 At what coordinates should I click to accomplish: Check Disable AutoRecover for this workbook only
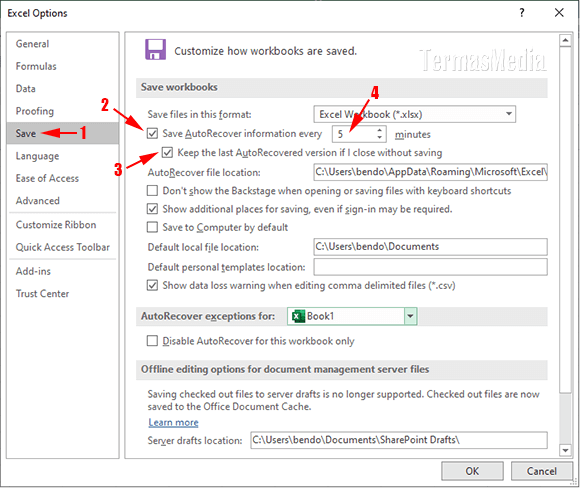click(x=152, y=340)
